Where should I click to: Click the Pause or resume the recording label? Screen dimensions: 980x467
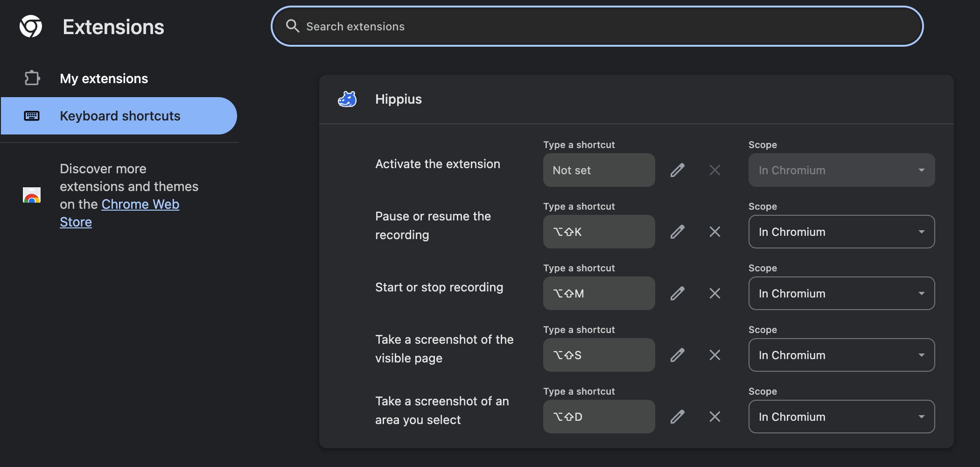click(x=433, y=226)
